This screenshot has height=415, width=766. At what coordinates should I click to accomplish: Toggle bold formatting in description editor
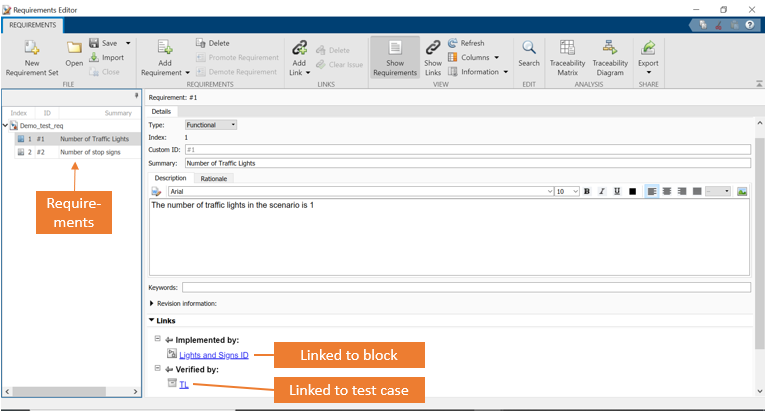[x=587, y=191]
